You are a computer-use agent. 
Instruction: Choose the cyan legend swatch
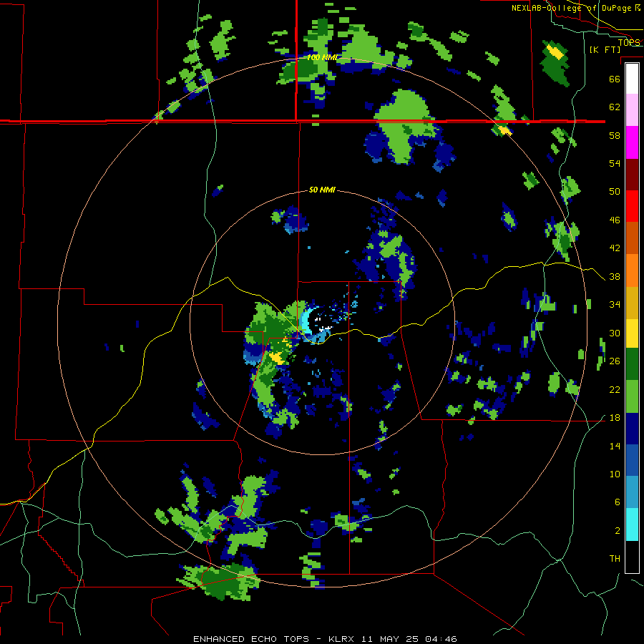click(x=632, y=525)
